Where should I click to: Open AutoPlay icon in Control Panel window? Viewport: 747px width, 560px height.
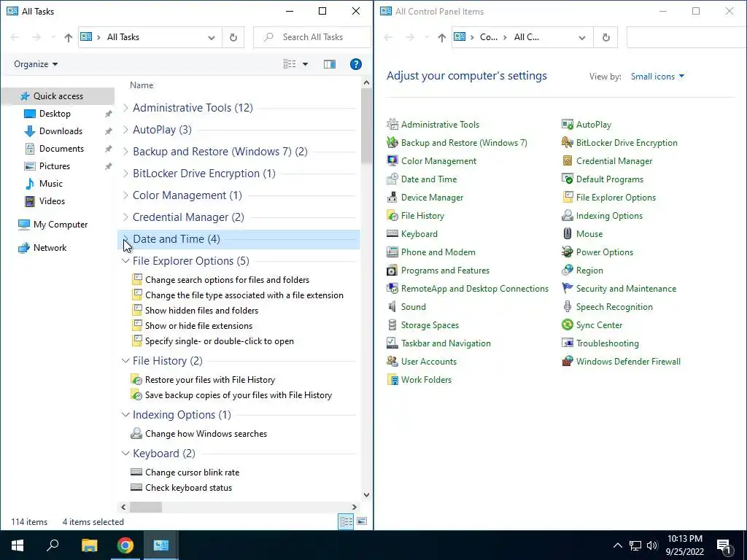pos(567,124)
